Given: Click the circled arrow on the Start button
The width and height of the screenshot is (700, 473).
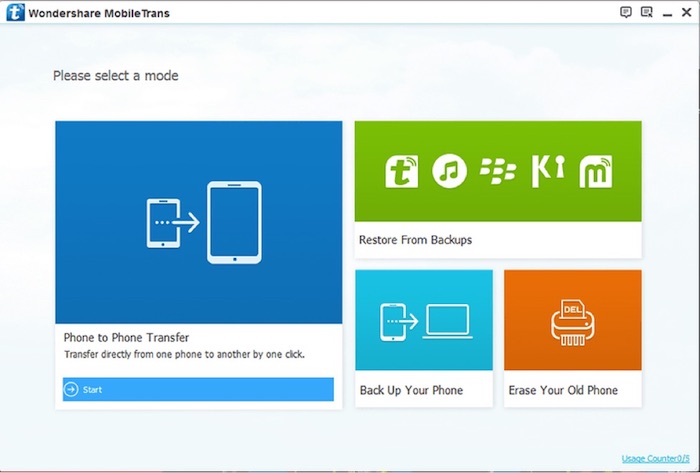Looking at the screenshot, I should 71,390.
